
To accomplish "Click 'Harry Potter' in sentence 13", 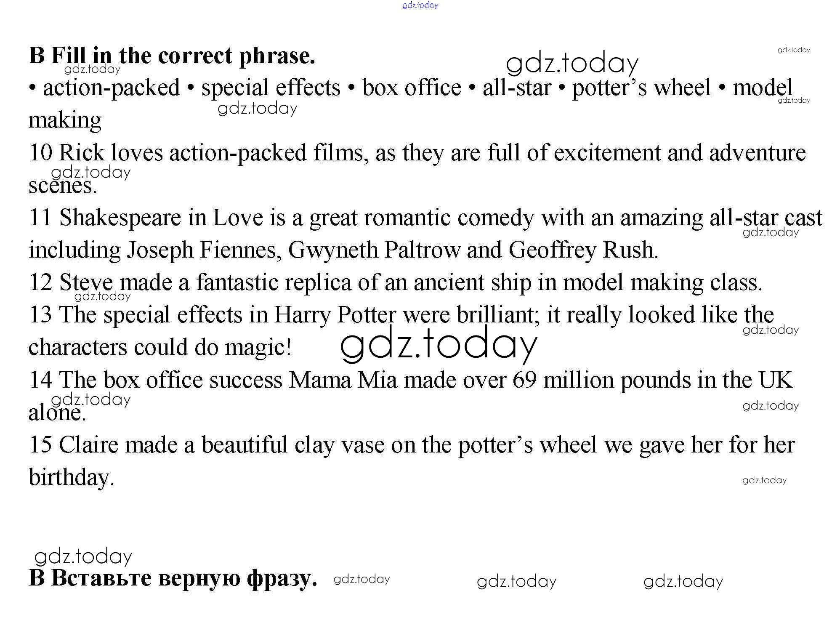I will [x=335, y=315].
